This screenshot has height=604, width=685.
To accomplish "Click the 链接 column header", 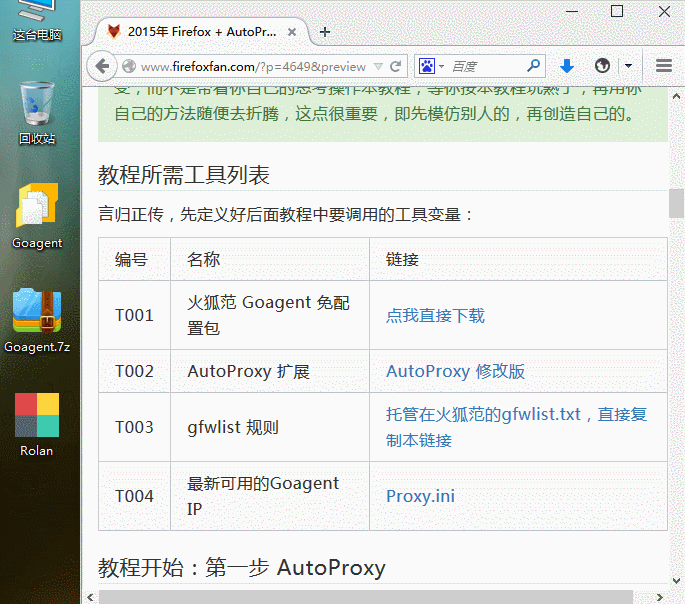I will point(518,259).
